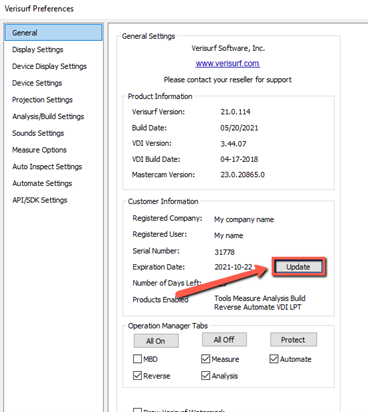Image resolution: width=368 pixels, height=412 pixels.
Task: Follow the www.verisurf.com link
Action: click(228, 63)
